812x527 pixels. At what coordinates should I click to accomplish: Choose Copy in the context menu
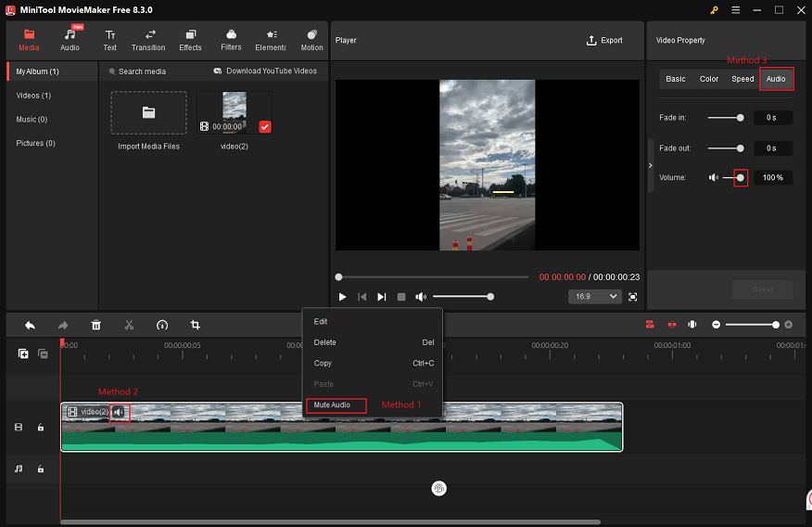[373, 364]
